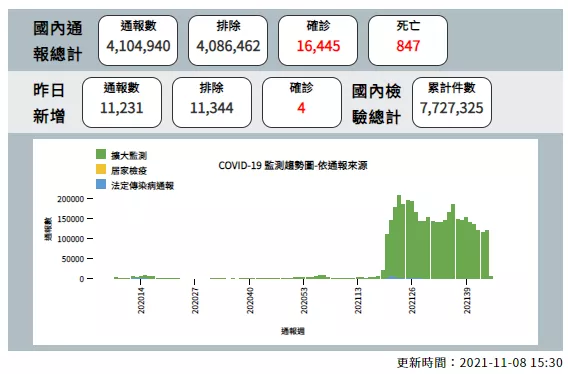Image resolution: width=568 pixels, height=374 pixels.
Task: Click the 202126 week axis label
Action: pos(412,300)
